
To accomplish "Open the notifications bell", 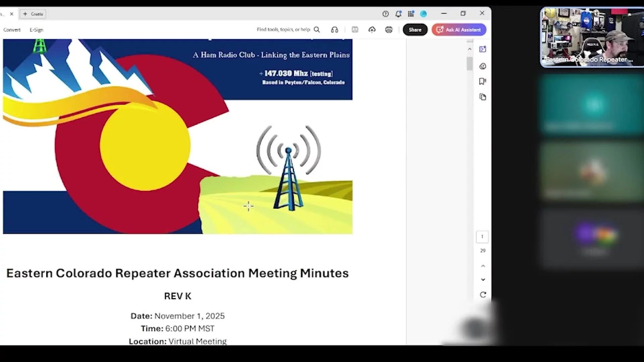I will 398,14.
